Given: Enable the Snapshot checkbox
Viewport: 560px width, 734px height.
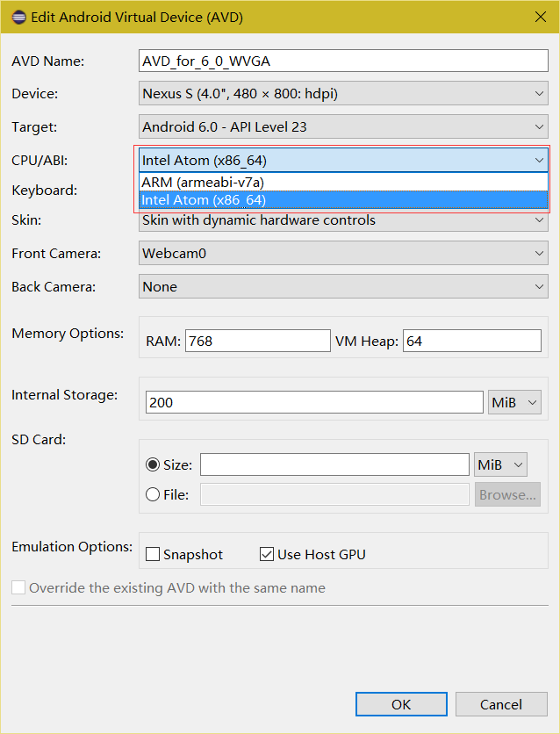Looking at the screenshot, I should pyautogui.click(x=153, y=554).
